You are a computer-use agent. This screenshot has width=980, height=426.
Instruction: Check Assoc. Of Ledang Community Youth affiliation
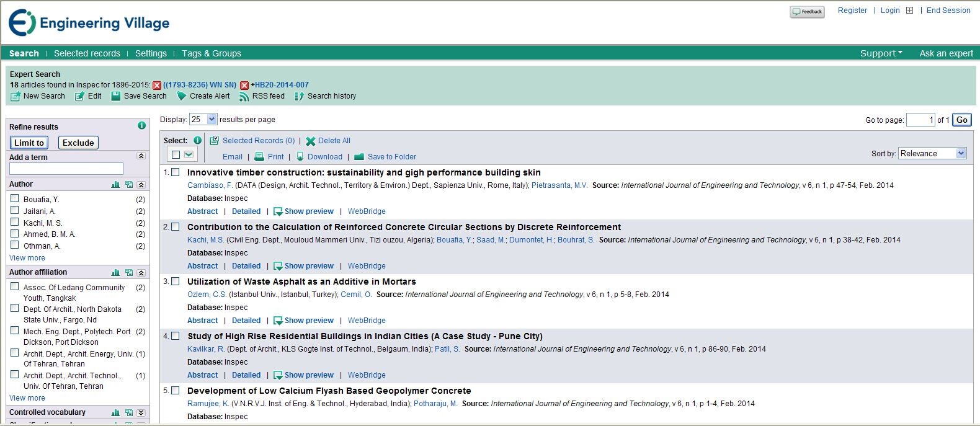pyautogui.click(x=15, y=286)
